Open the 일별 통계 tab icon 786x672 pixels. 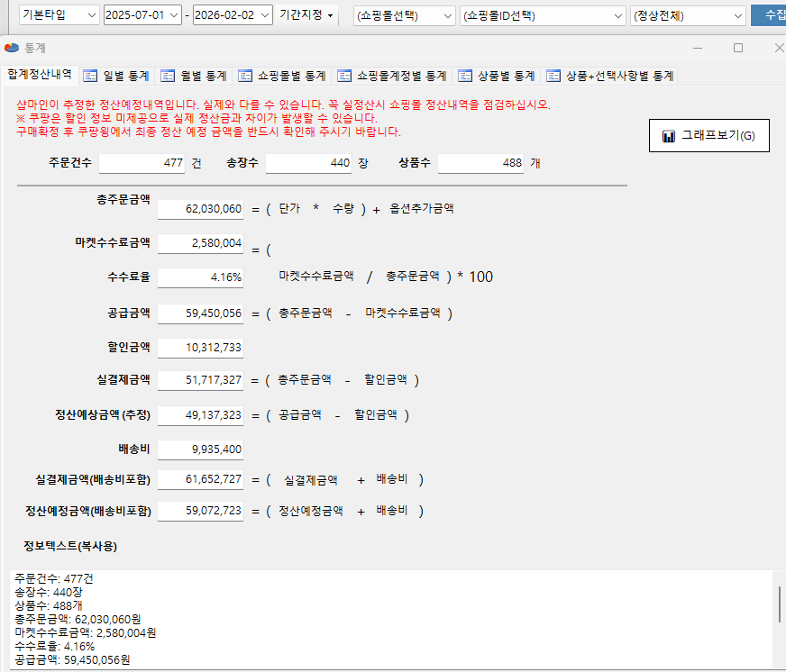[x=90, y=76]
